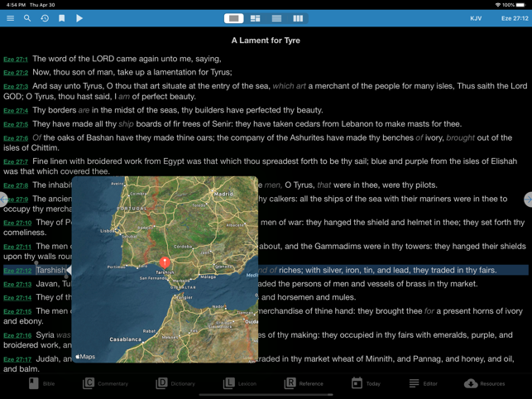Select three-column layout icon
This screenshot has height=399, width=532.
(298, 18)
